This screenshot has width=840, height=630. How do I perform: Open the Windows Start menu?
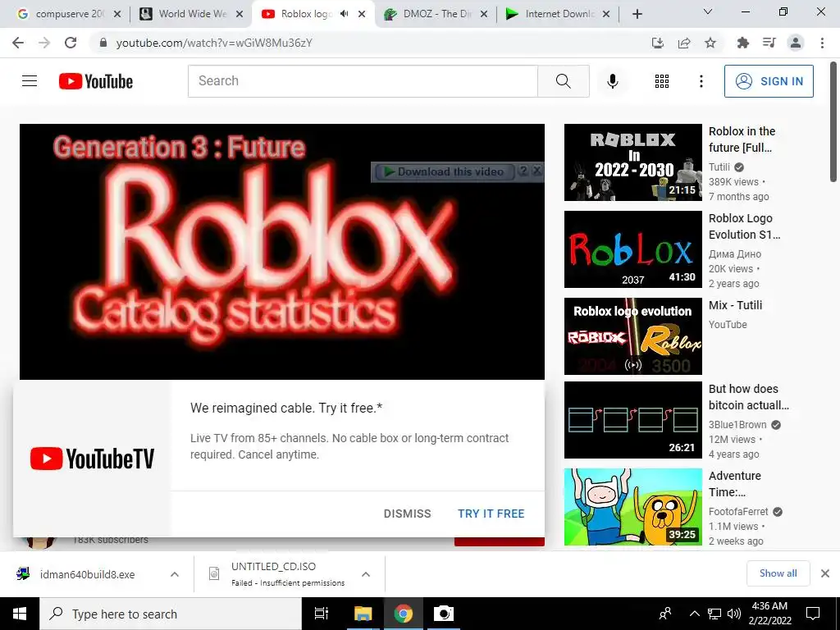[x=20, y=614]
